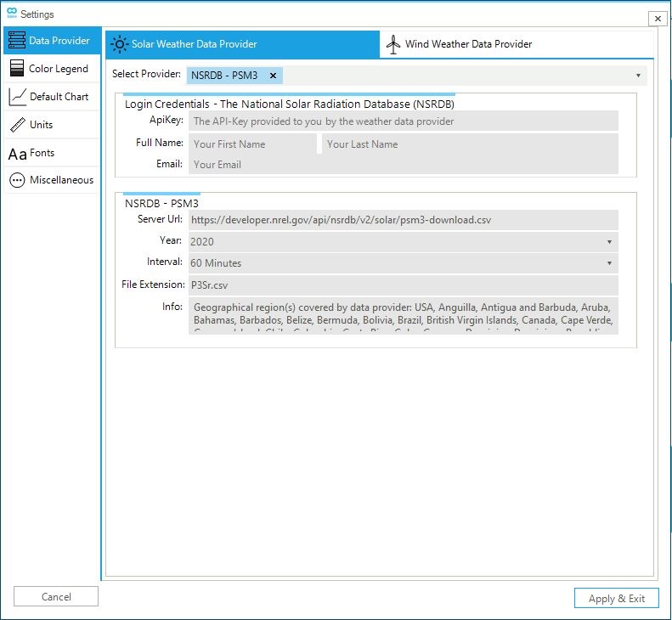This screenshot has width=672, height=620.
Task: Click the Default Chart line icon
Action: (17, 97)
